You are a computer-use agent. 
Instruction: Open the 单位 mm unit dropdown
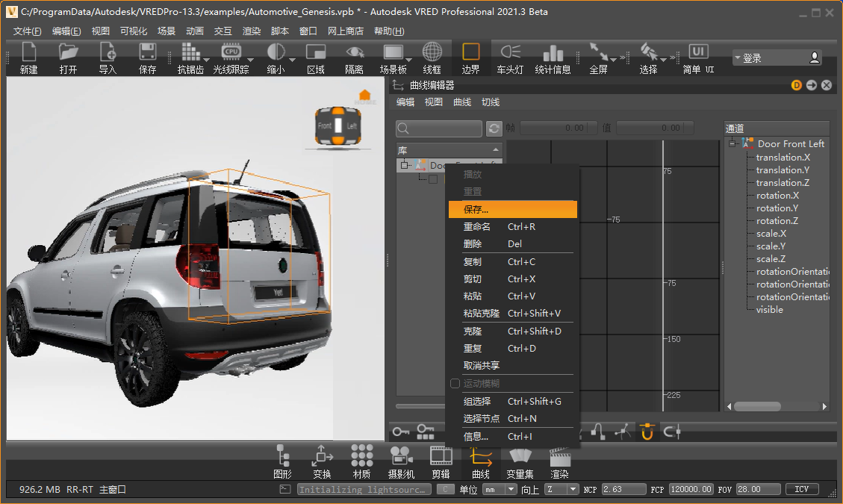point(500,490)
